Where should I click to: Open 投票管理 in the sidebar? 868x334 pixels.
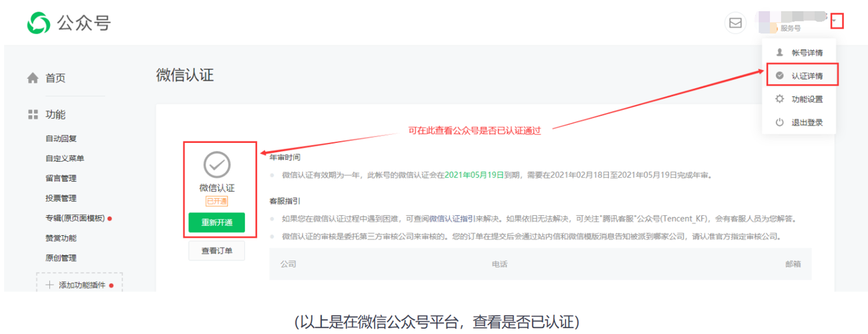[x=61, y=198]
